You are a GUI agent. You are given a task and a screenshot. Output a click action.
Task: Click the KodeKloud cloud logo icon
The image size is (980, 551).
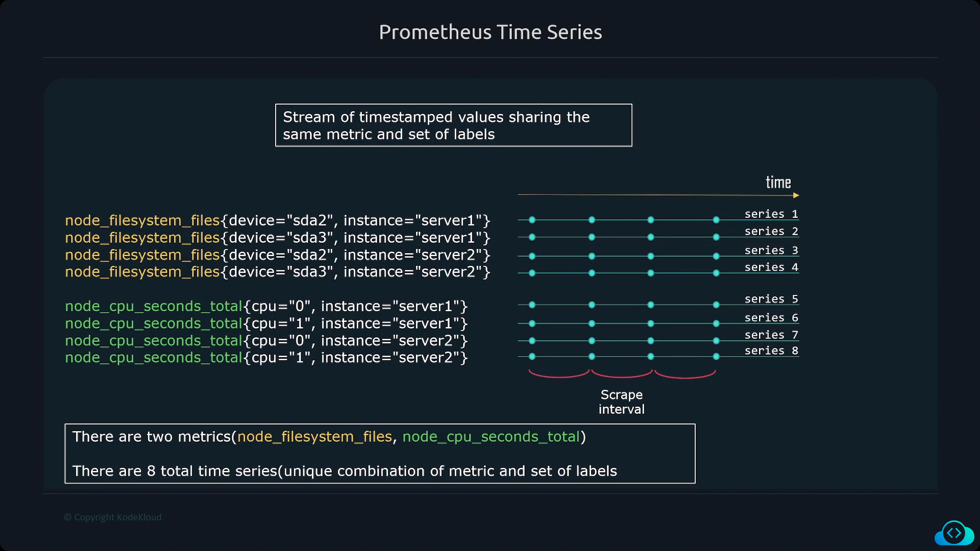pos(954,533)
